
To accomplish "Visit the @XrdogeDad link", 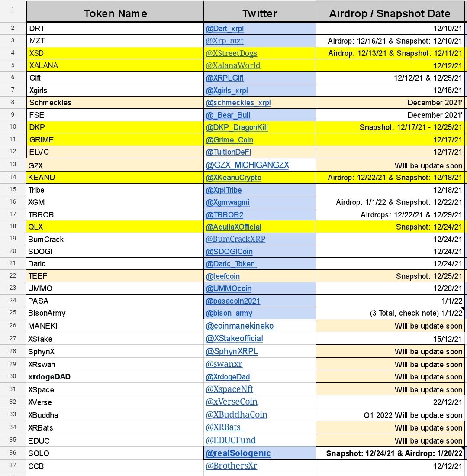I will coord(228,377).
